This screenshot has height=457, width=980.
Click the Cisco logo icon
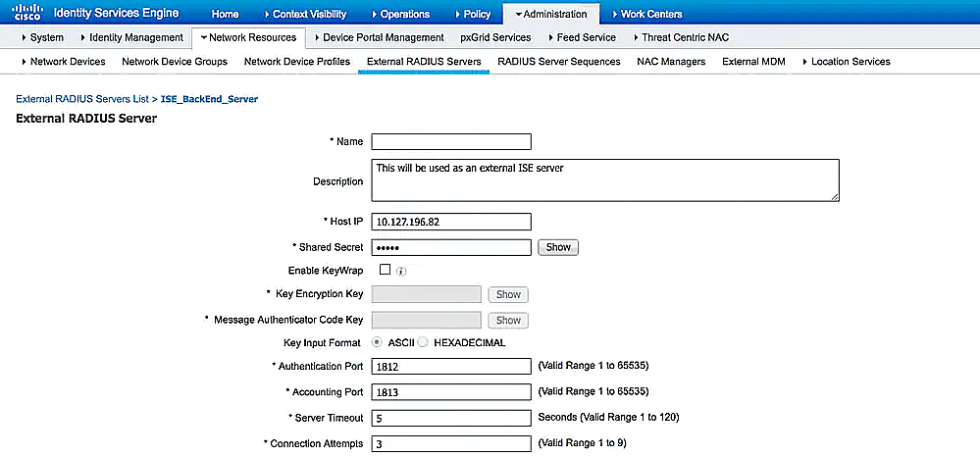[27, 13]
